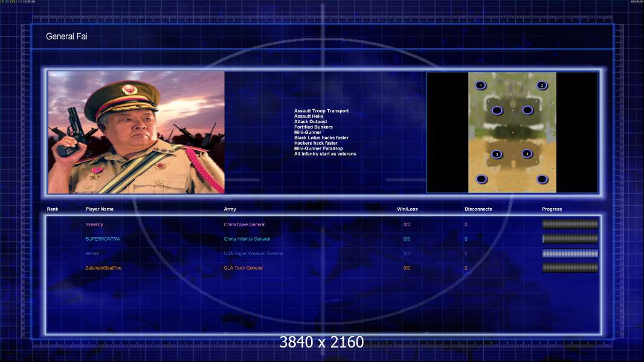
Task: Click the Fortified Bunkers line
Action: [314, 127]
